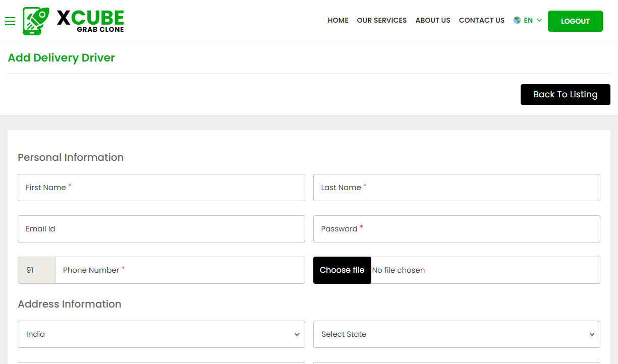Focus the First Name field
This screenshot has width=618, height=364.
tap(161, 188)
